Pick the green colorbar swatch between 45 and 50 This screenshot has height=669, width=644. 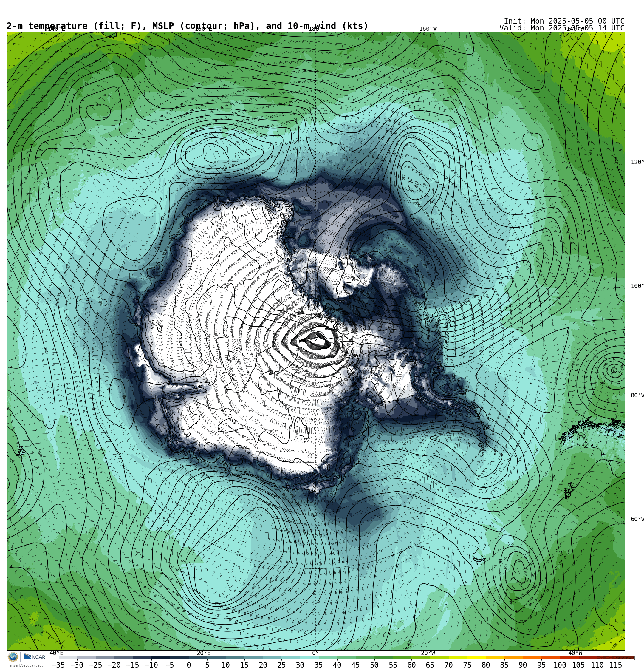pos(365,657)
